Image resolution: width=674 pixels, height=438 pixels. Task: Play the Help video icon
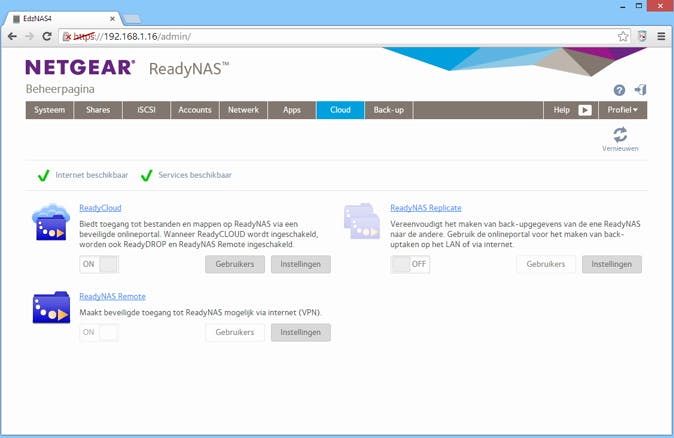click(x=585, y=110)
